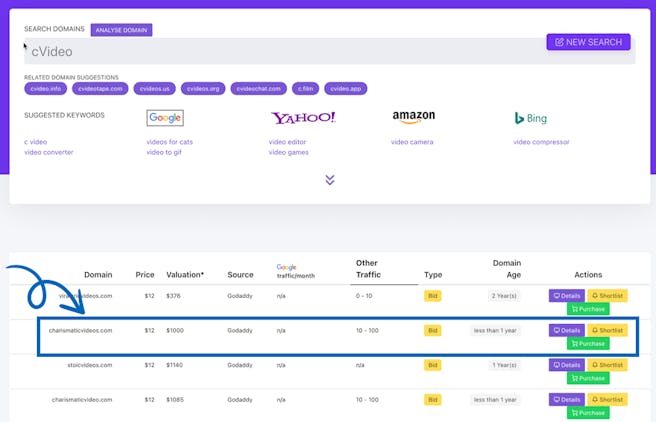Expand suggestions with the double chevron arrow
The height and width of the screenshot is (422, 656).
click(329, 180)
